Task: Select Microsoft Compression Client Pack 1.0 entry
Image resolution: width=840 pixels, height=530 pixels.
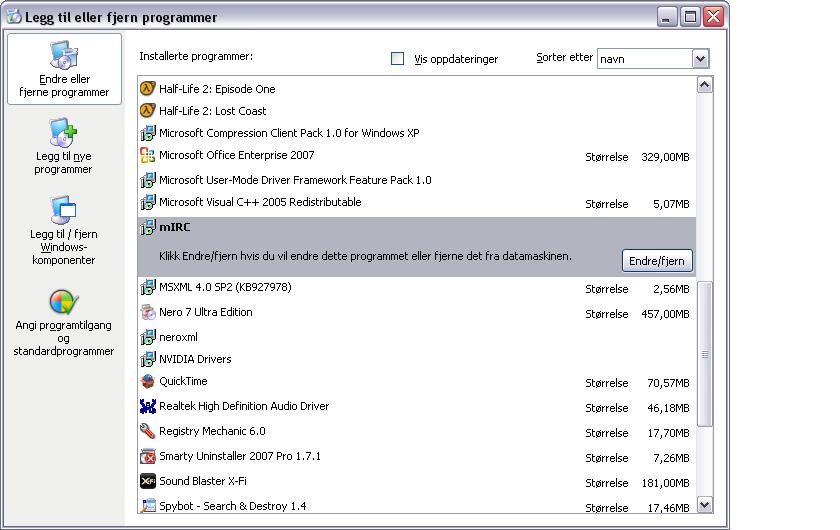Action: [417, 133]
